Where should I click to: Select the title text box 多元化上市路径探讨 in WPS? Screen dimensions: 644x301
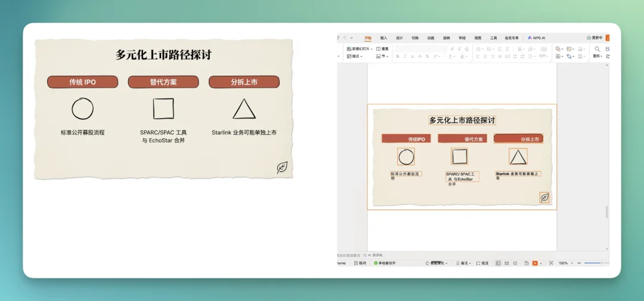coord(462,120)
